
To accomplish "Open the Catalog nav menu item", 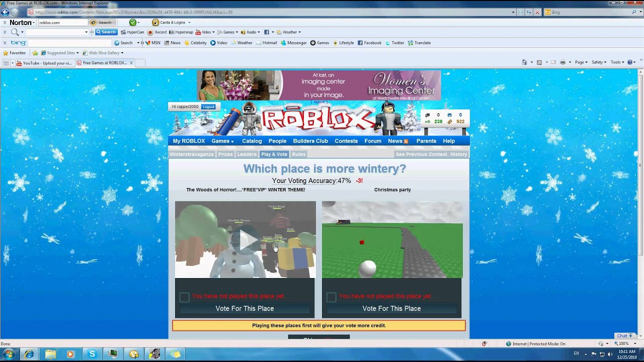I will (x=252, y=141).
